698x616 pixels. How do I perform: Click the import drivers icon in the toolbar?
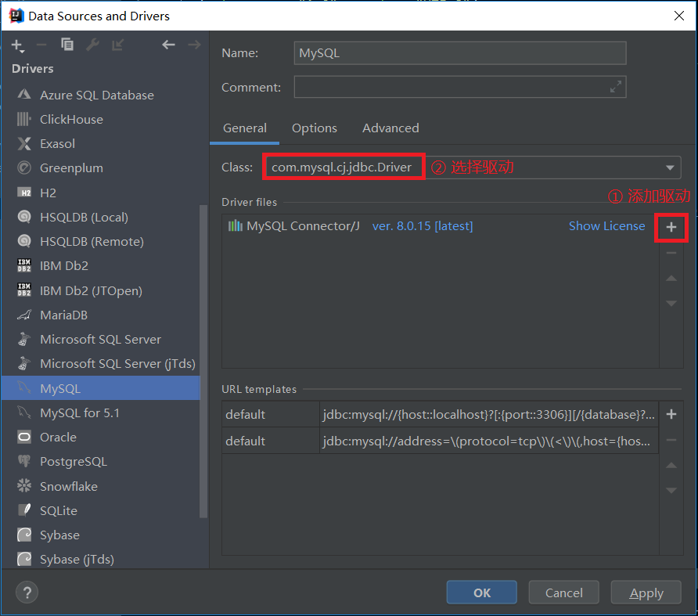[117, 45]
